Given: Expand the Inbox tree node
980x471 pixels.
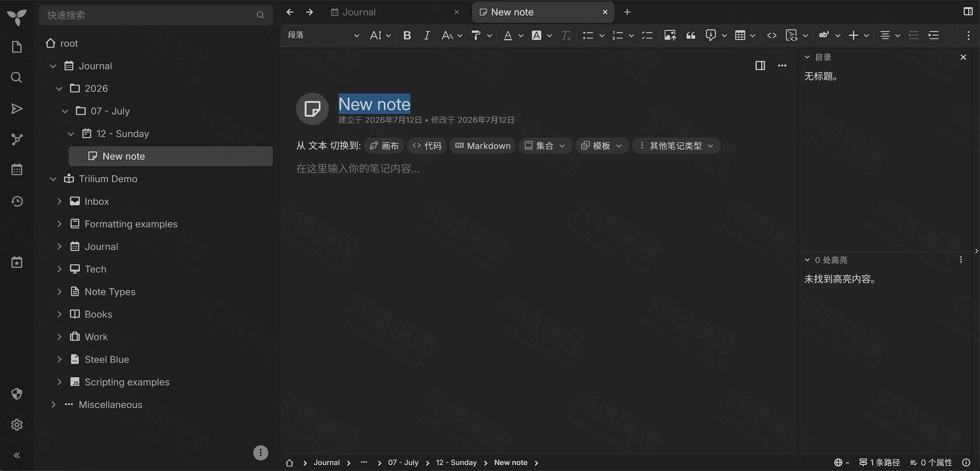Looking at the screenshot, I should [59, 202].
